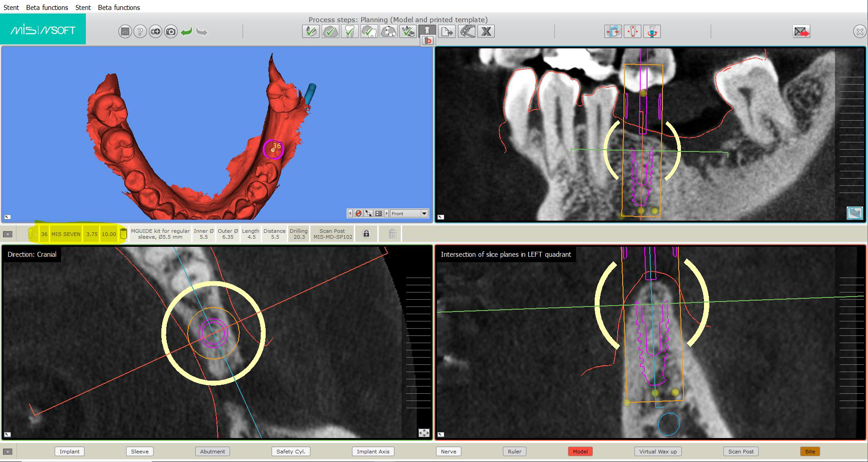Close the application with the round X
Image resolution: width=868 pixels, height=462 pixels.
click(860, 32)
